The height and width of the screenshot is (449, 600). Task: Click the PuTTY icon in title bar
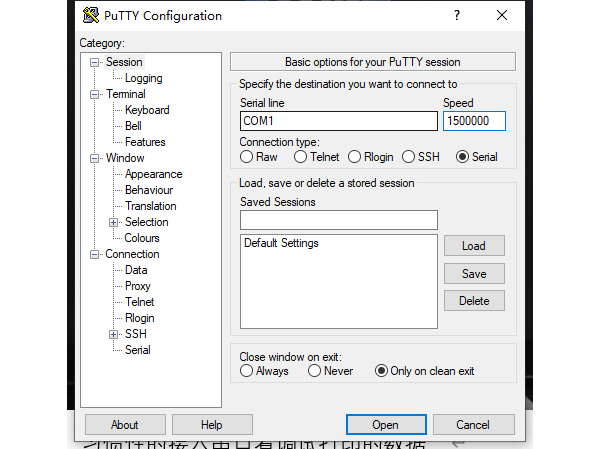(x=92, y=15)
